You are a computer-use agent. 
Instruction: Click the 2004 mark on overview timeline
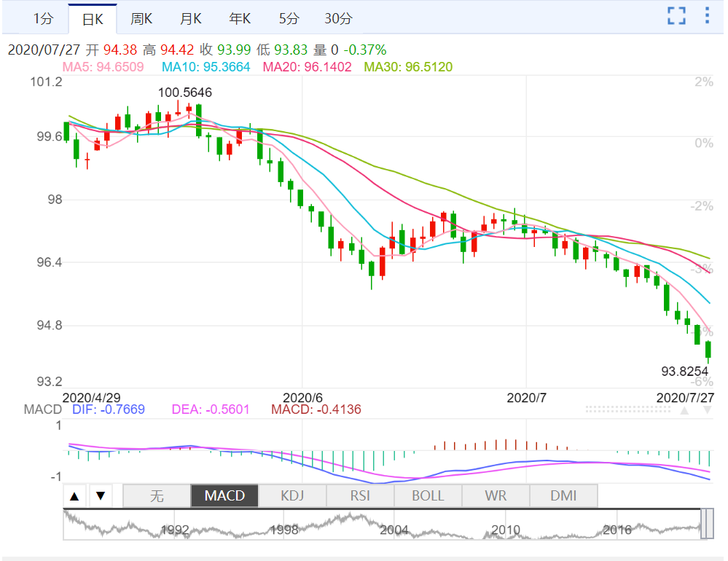click(x=394, y=530)
